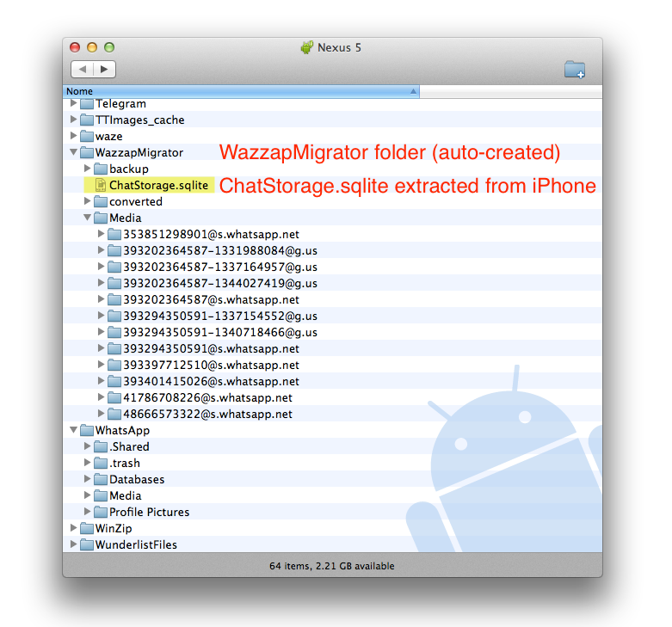Select the Databases folder name
The image size is (672, 627).
pyautogui.click(x=137, y=479)
